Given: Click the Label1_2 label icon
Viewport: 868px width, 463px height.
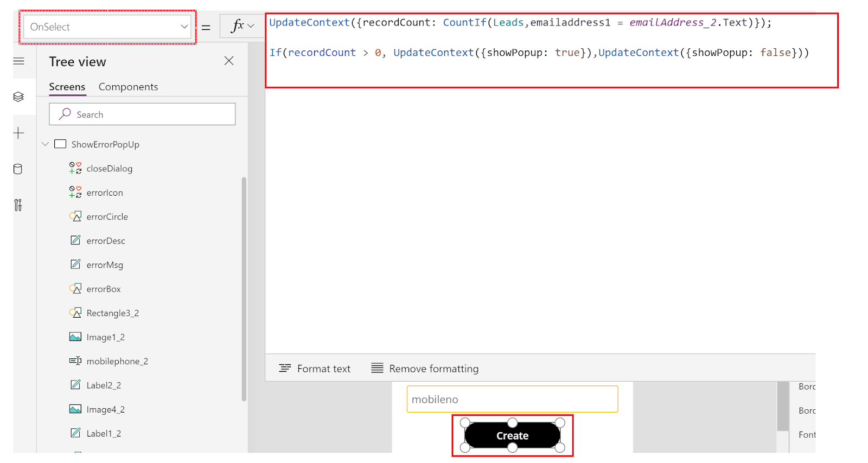Looking at the screenshot, I should tap(75, 433).
